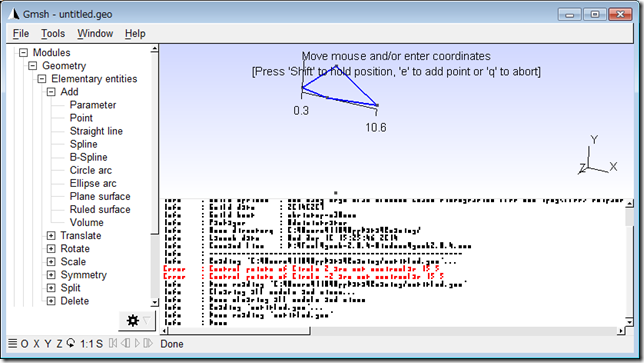Screen dimensions: 644x363
Task: Open the File menu
Action: tap(21, 34)
